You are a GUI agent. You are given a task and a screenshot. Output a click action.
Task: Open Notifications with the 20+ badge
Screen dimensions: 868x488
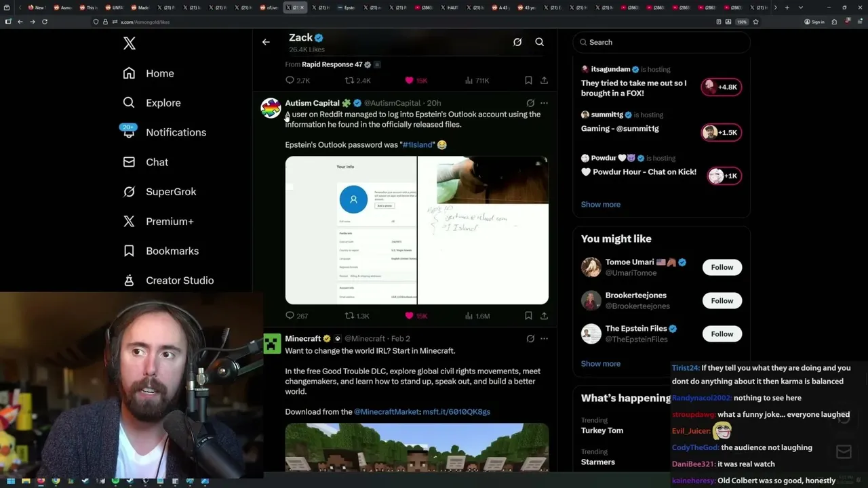tap(164, 132)
